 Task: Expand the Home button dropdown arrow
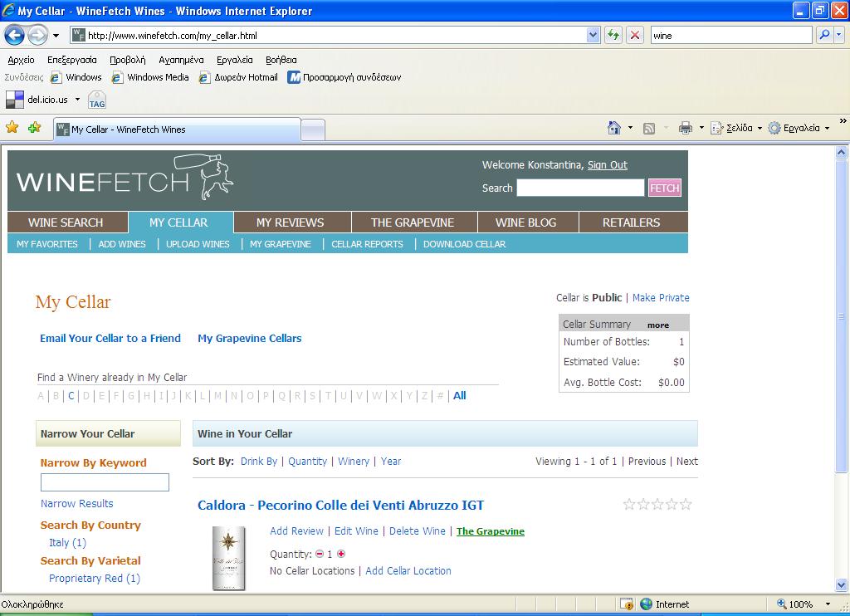(630, 128)
